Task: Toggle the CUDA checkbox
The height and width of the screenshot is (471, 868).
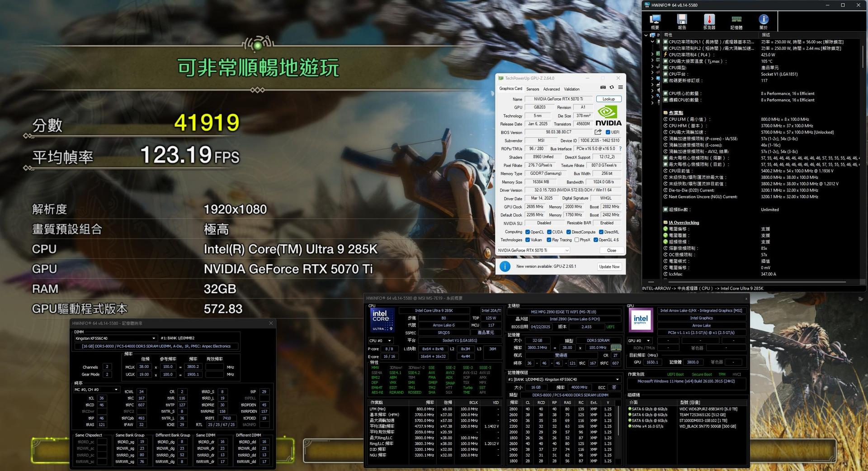Action: [549, 232]
